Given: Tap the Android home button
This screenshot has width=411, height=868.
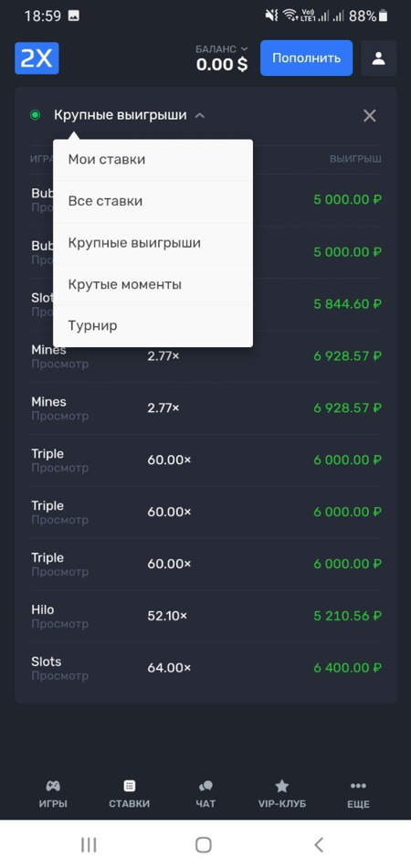Looking at the screenshot, I should 204,844.
